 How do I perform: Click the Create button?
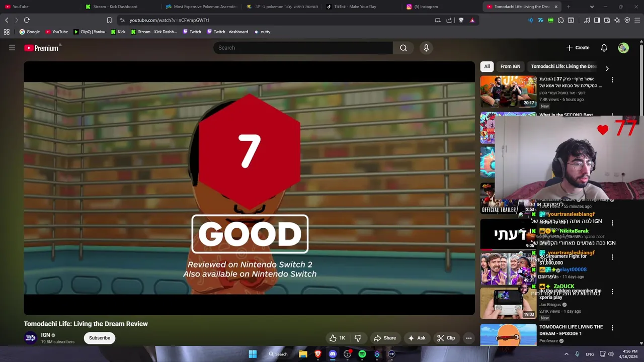click(x=578, y=48)
